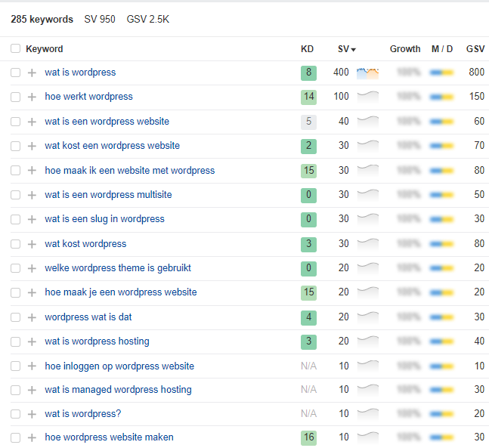Viewport: 489px width, 448px height.
Task: Click plus icon next to 'wat kost wordpress'
Action: [32, 244]
